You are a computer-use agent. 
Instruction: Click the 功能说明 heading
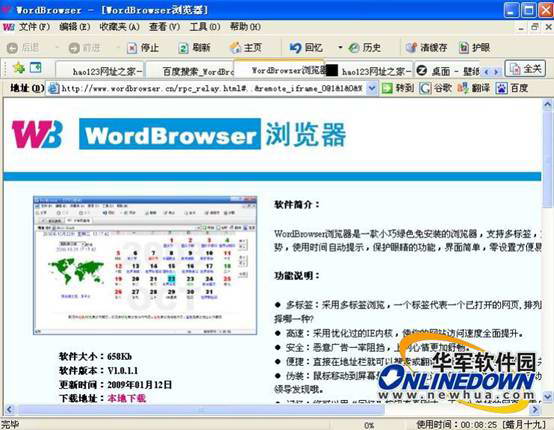click(297, 275)
